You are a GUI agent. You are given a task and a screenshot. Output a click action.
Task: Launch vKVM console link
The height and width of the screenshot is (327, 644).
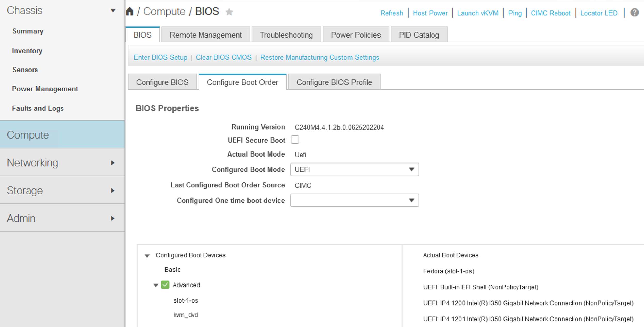(x=478, y=13)
